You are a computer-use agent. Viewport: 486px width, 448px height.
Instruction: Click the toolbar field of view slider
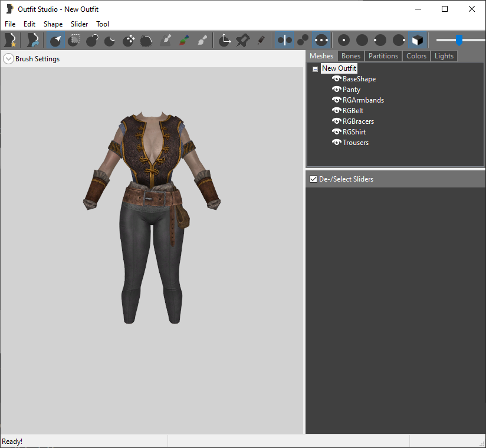tap(461, 40)
